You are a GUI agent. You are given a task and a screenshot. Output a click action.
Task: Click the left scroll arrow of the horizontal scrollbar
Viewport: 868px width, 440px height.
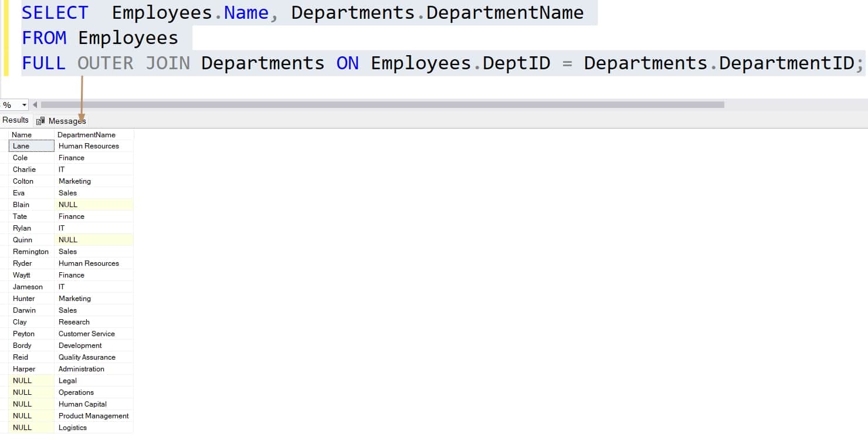[35, 104]
